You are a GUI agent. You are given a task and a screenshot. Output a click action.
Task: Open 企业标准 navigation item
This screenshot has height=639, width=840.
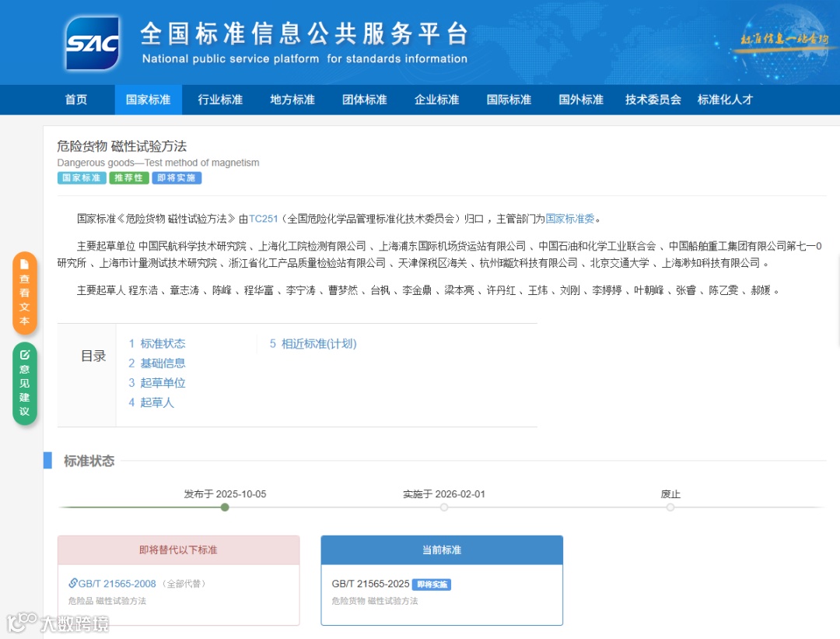[x=436, y=100]
